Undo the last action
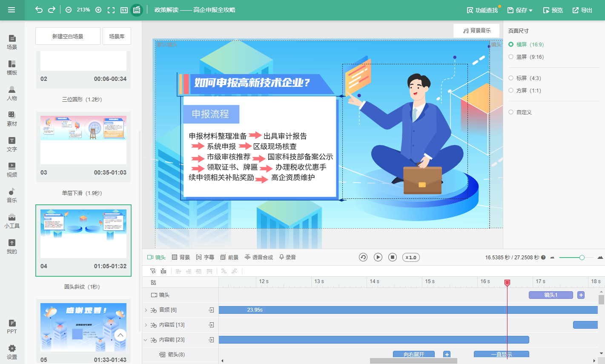 coord(39,10)
